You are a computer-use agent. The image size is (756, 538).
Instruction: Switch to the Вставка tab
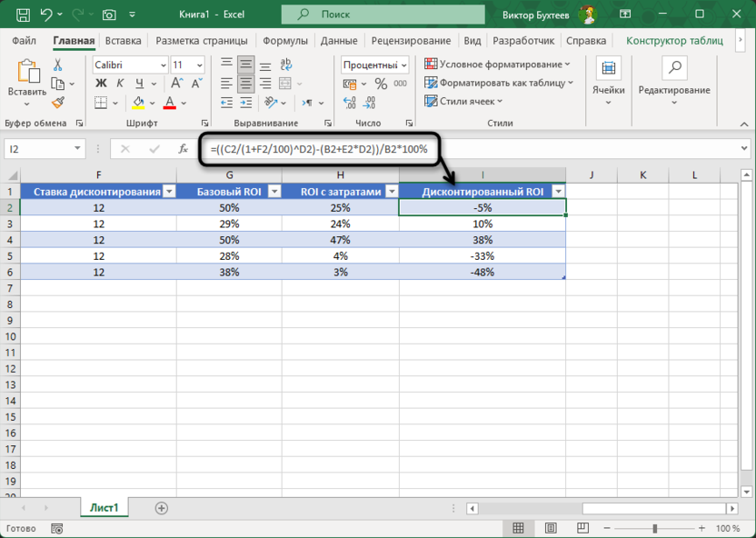pos(123,41)
